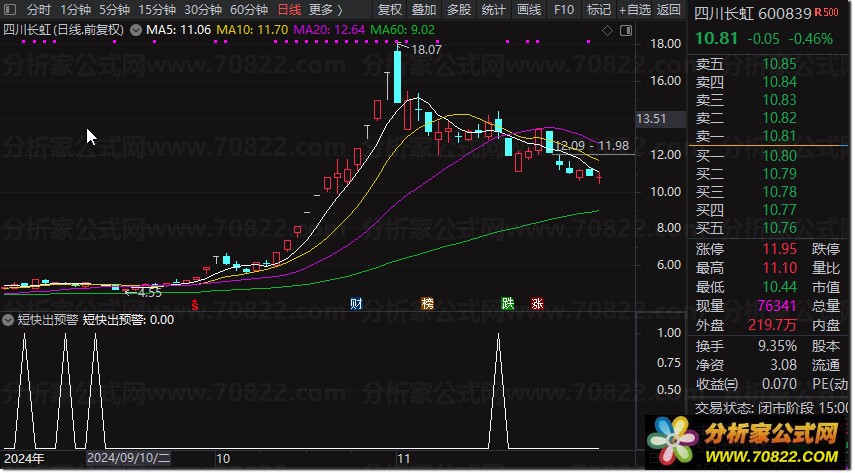Click the 买一 price 10.80
The image size is (855, 473).
[779, 156]
